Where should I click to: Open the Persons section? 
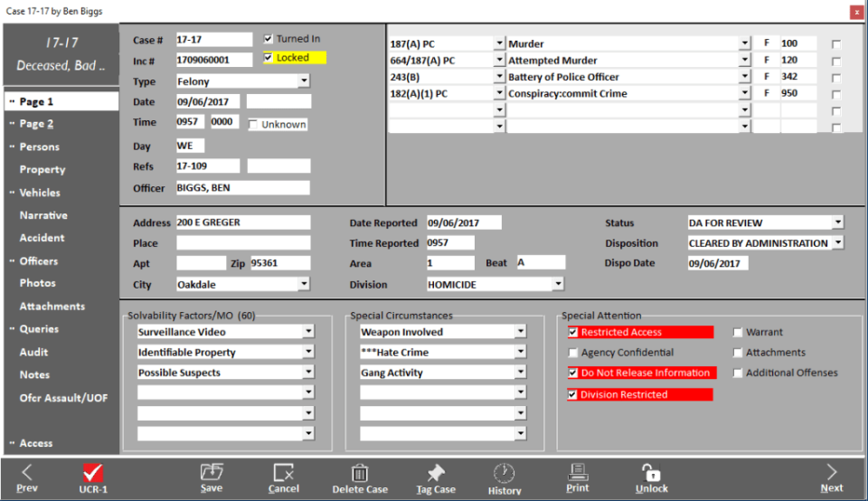point(39,147)
